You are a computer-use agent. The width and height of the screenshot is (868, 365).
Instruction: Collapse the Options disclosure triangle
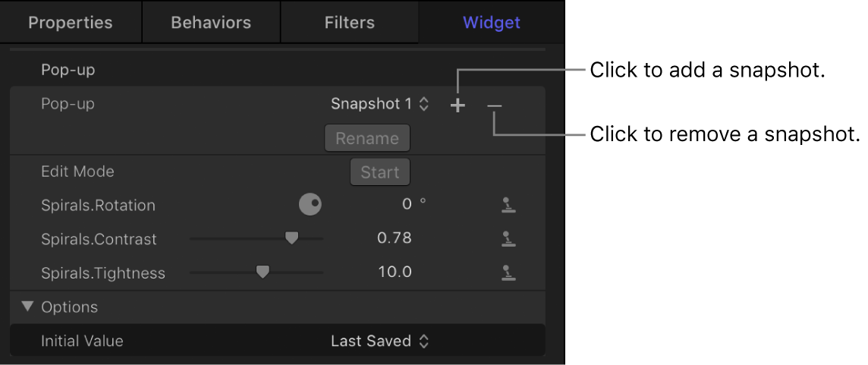(28, 307)
